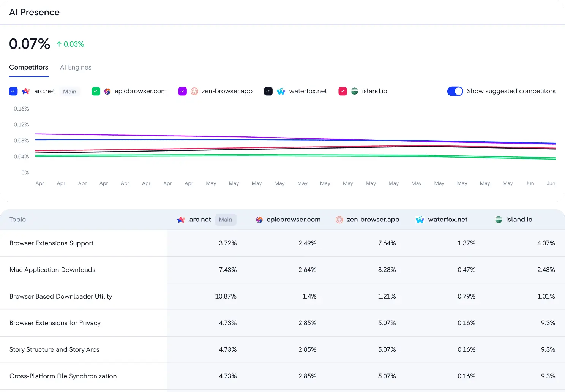Uncheck the arc.net competitor checkbox
Image resolution: width=565 pixels, height=392 pixels.
[x=13, y=91]
